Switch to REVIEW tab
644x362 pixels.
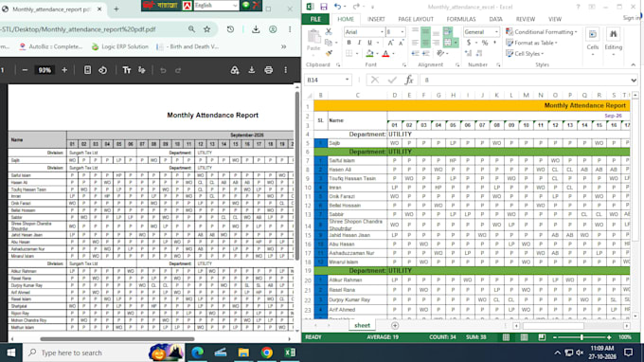tap(526, 19)
